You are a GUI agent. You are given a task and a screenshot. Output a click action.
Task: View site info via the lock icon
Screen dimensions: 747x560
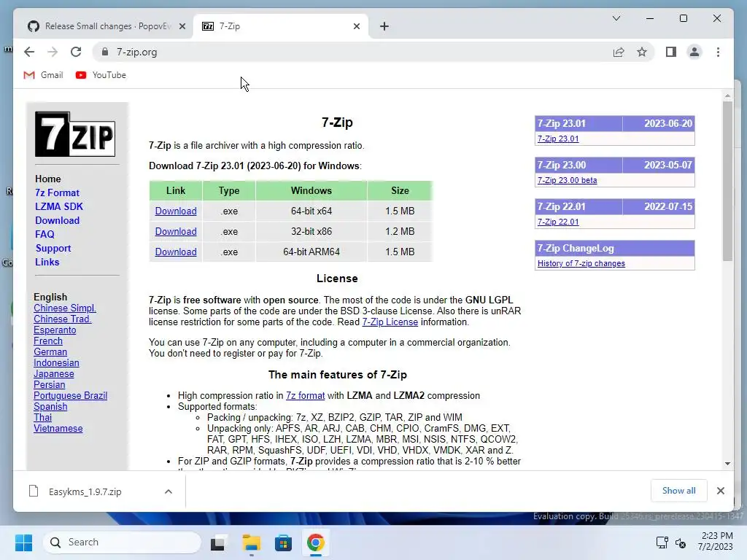(105, 52)
